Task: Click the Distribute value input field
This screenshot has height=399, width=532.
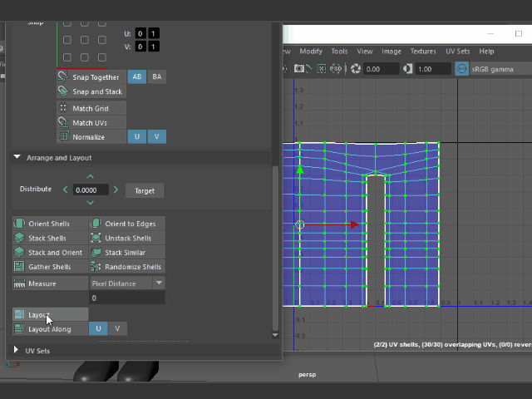Action: point(91,190)
